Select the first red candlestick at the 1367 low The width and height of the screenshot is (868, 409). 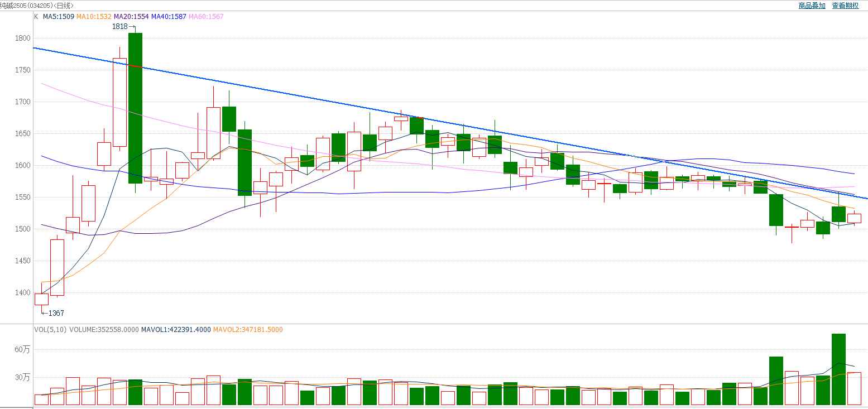(41, 299)
